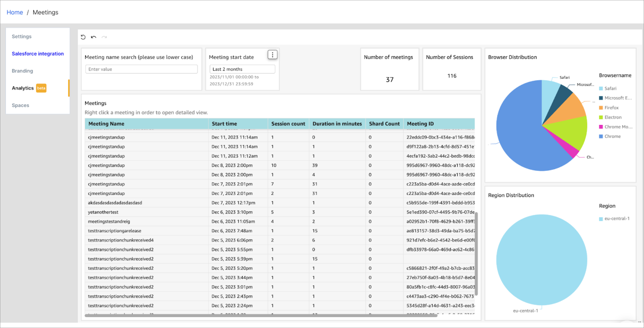The image size is (644, 328).
Task: Click the undo arrow icon
Action: pos(94,37)
